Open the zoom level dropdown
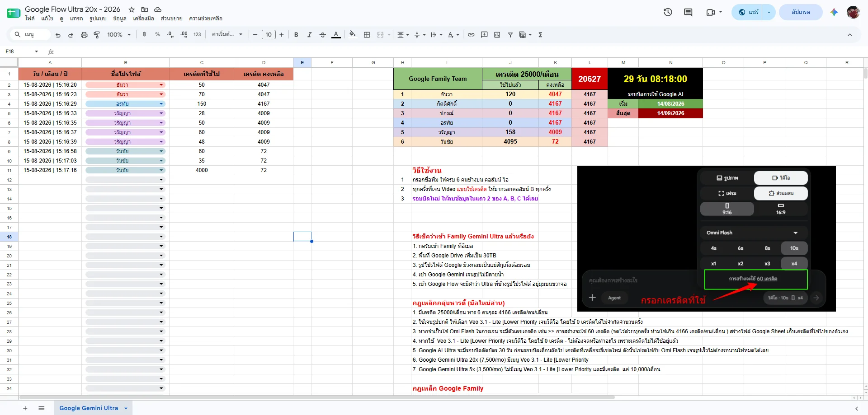 coord(119,35)
